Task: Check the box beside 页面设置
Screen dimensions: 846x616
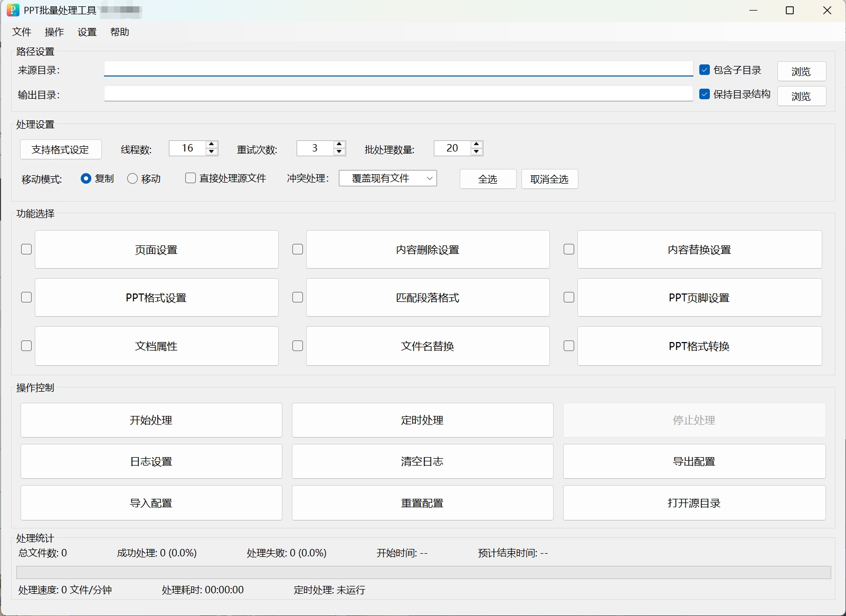Action: (26, 249)
